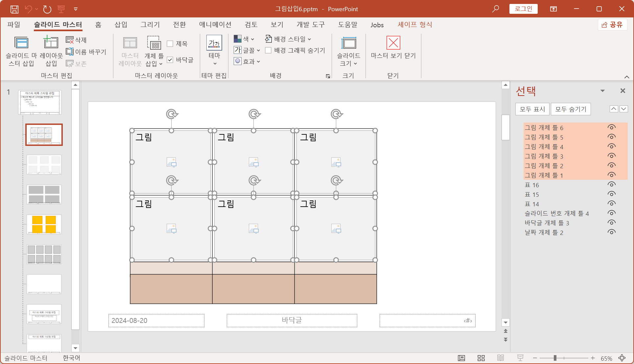Image resolution: width=634 pixels, height=364 pixels.
Task: Click the 모두 숨기기 button
Action: click(x=571, y=109)
